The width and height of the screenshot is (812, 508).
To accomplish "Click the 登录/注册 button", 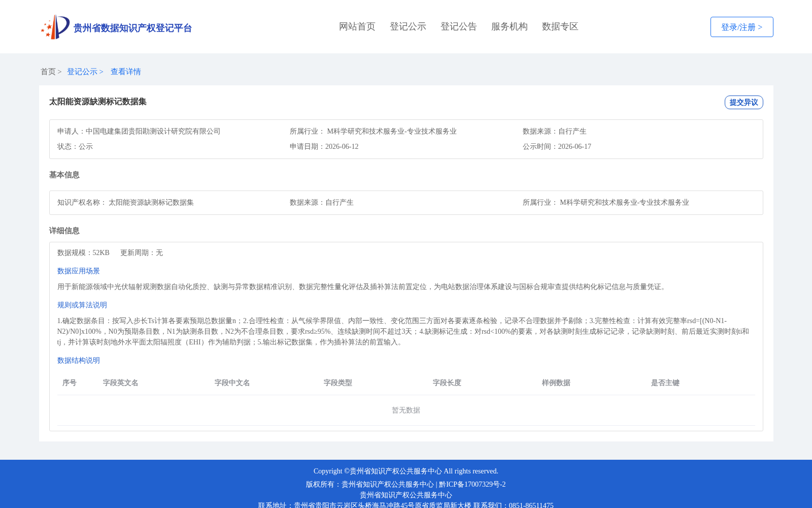I will pos(741,27).
